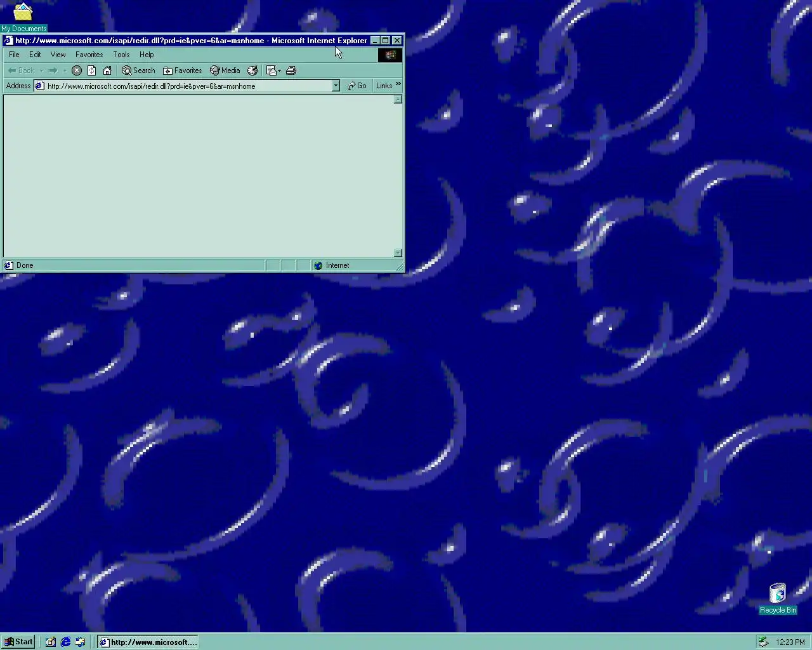Click the IE title bar system icon

click(x=9, y=40)
